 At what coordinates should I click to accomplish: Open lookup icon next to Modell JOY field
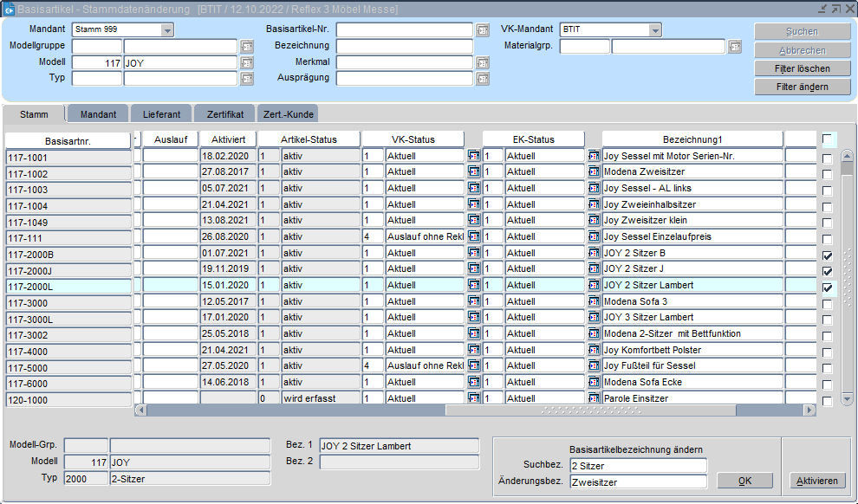point(247,63)
